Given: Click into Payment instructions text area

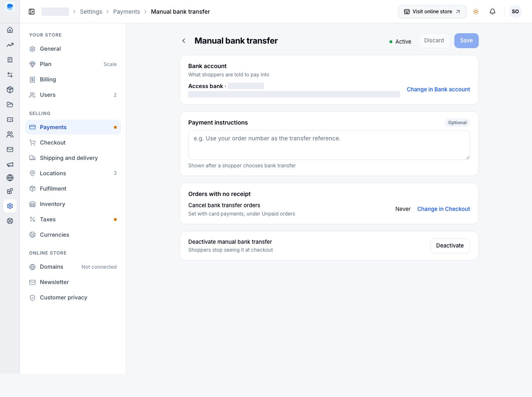Looking at the screenshot, I should 329,145.
